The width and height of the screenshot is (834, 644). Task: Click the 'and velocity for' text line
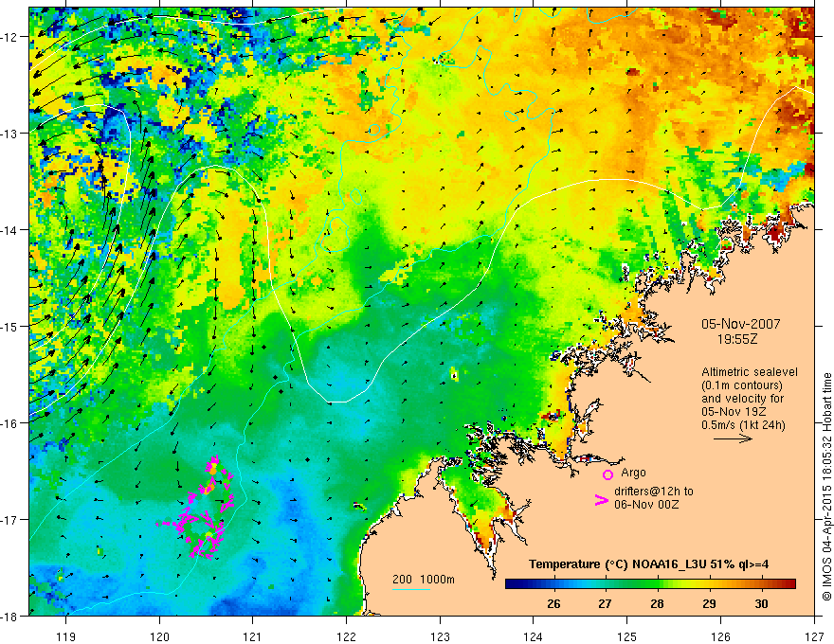pos(742,398)
